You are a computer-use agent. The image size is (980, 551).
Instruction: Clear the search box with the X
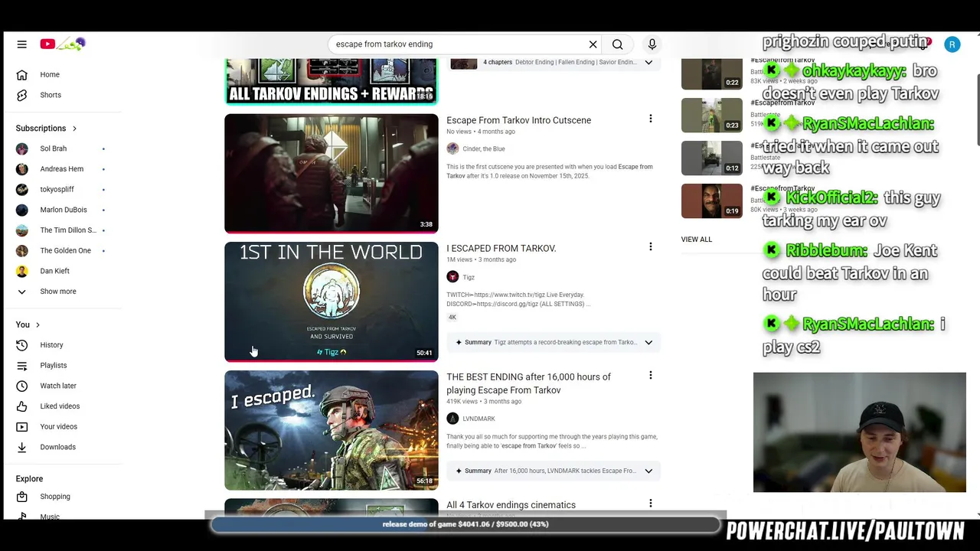(x=593, y=44)
